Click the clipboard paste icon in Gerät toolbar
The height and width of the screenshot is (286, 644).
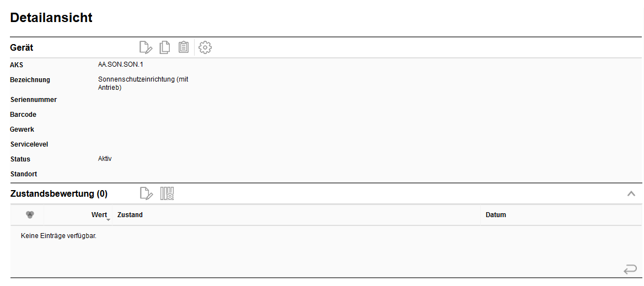184,48
